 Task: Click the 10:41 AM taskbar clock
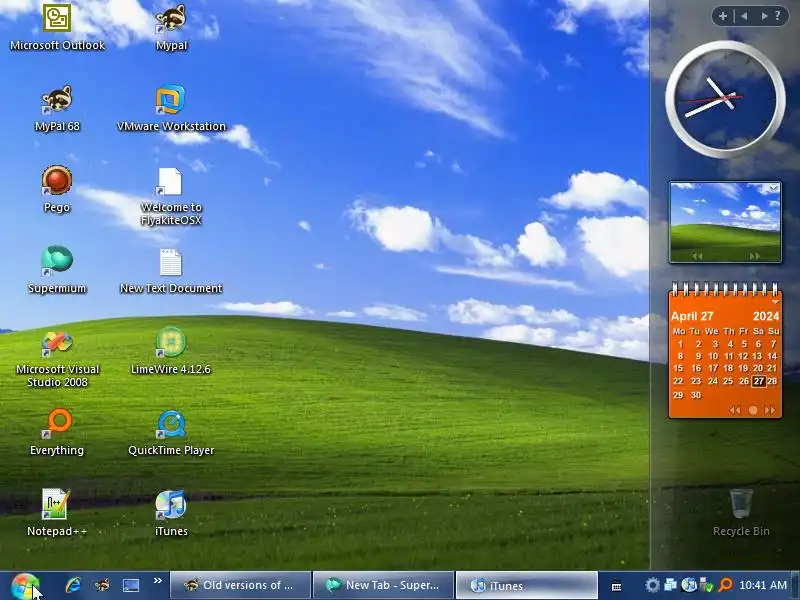click(763, 585)
